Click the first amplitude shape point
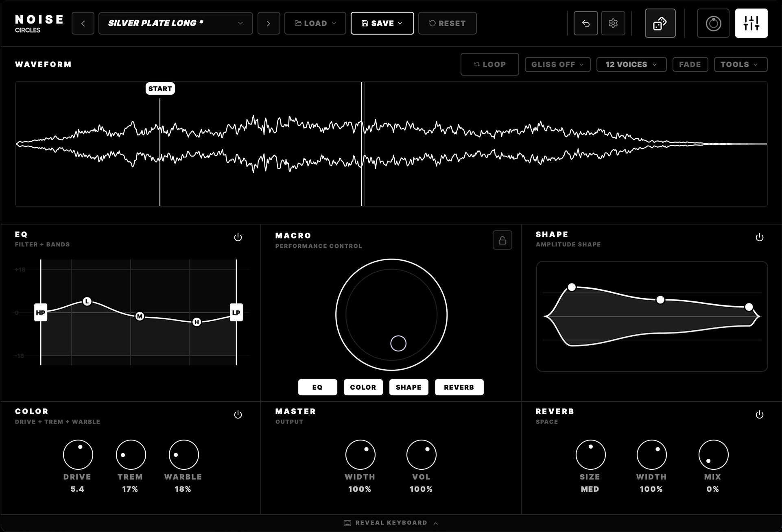This screenshot has width=782, height=532. 572,288
